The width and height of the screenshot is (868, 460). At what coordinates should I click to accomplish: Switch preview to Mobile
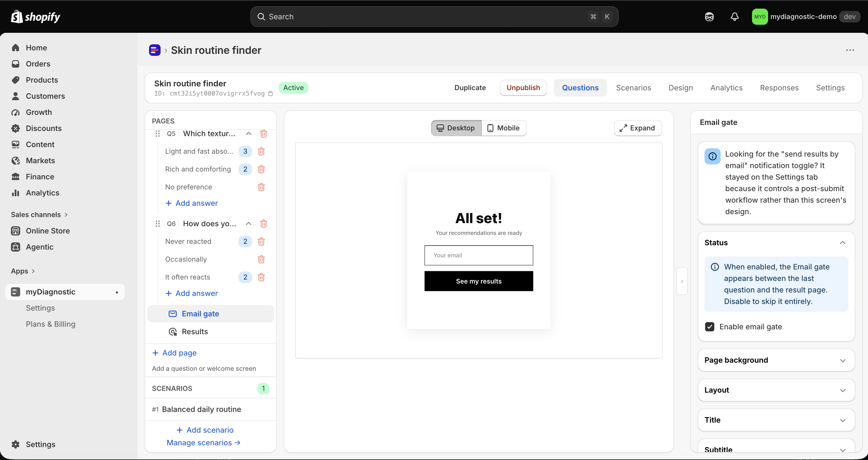click(x=504, y=128)
